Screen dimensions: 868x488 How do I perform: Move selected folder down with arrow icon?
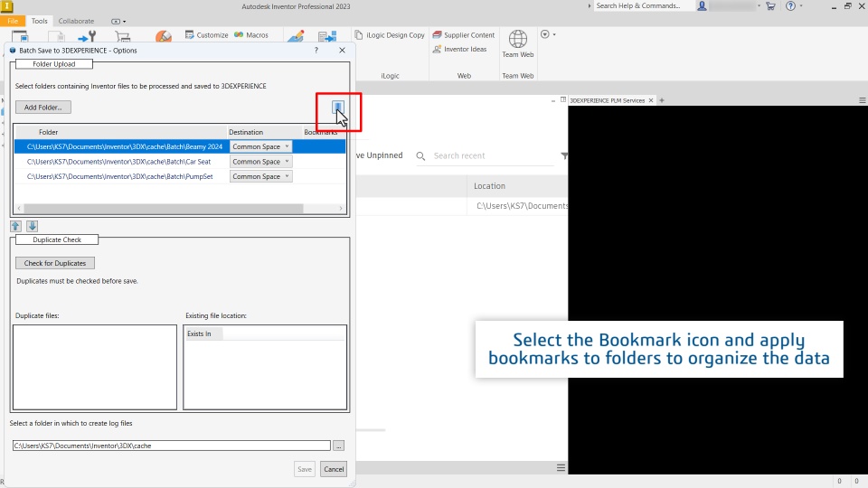point(33,226)
